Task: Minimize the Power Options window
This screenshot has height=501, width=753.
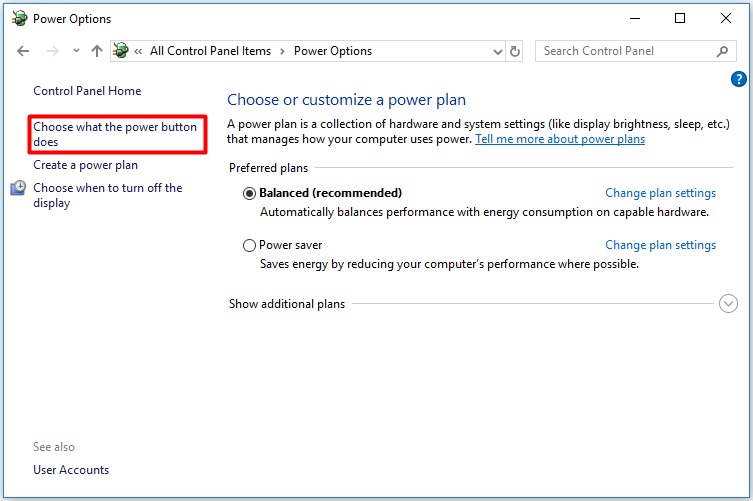Action: click(x=635, y=18)
